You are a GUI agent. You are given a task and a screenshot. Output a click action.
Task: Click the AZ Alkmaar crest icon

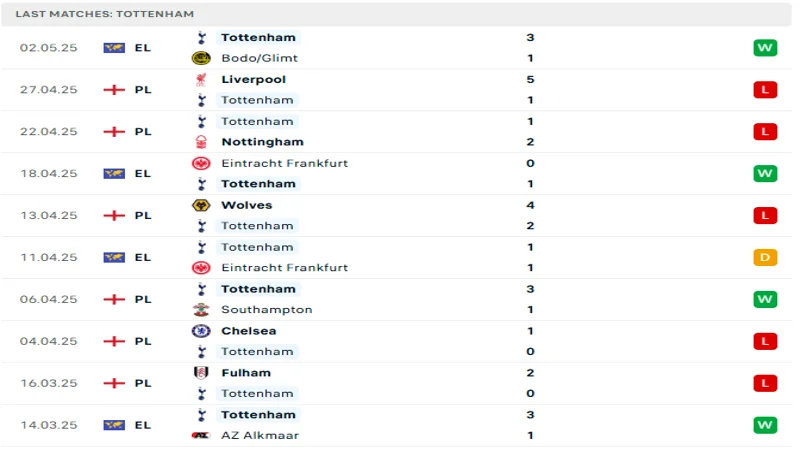tap(201, 436)
